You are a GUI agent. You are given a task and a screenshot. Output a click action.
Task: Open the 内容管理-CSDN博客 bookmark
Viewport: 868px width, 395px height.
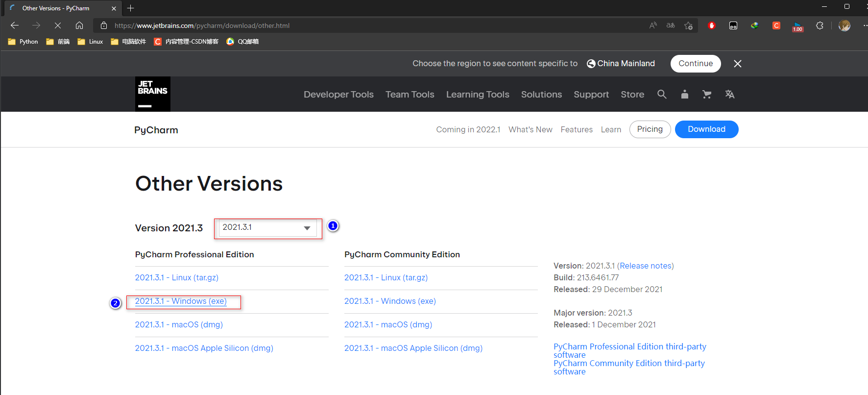pos(186,42)
